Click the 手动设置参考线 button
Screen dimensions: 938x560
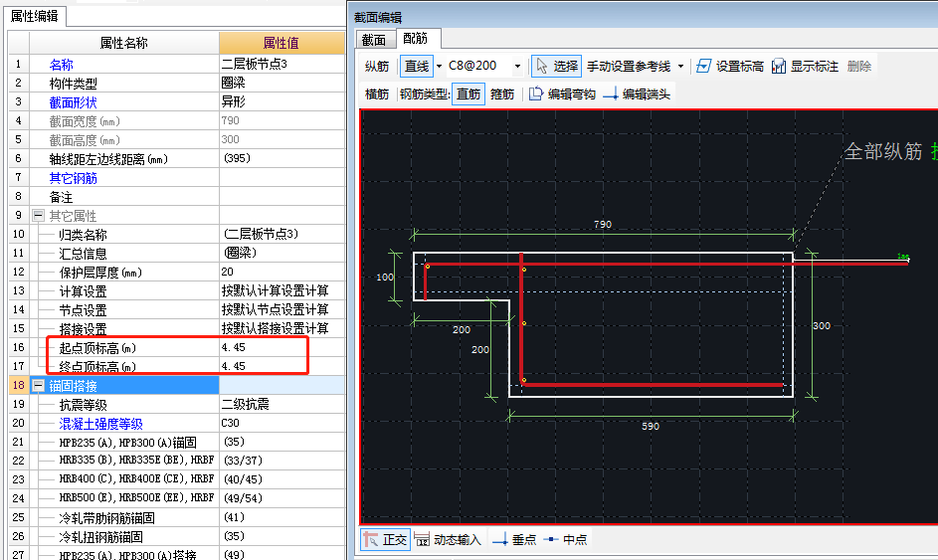point(628,66)
